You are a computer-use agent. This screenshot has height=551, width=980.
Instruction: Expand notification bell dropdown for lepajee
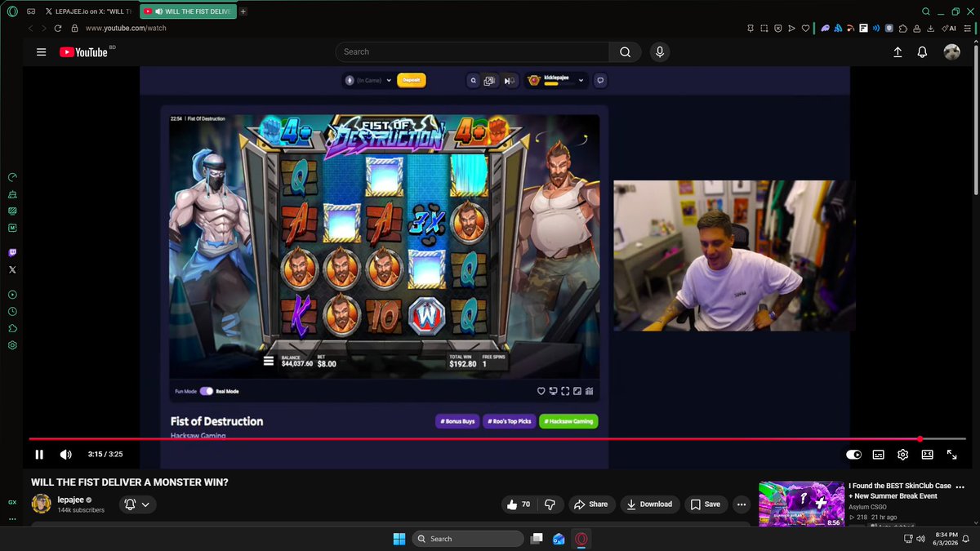pyautogui.click(x=136, y=504)
